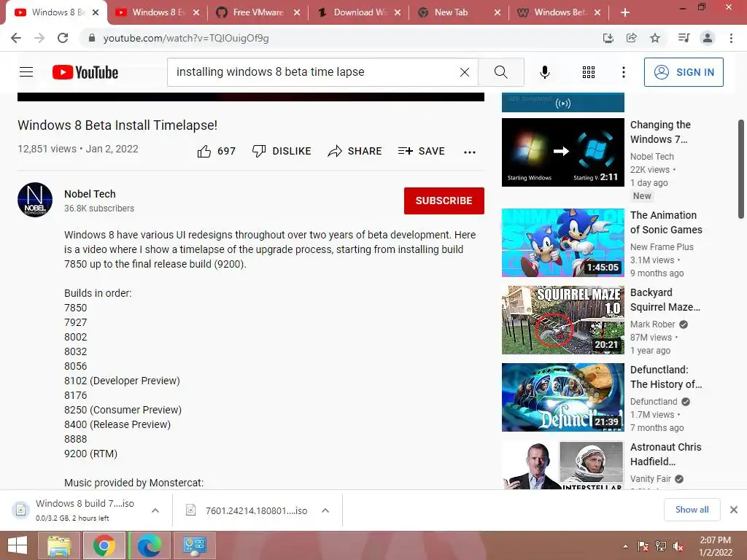Open Astronaut Chris Hadfield video title
The height and width of the screenshot is (560, 747).
point(665,454)
